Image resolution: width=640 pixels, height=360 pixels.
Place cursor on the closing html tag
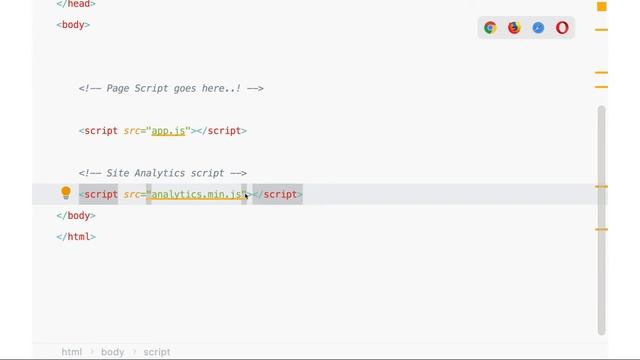click(x=76, y=237)
